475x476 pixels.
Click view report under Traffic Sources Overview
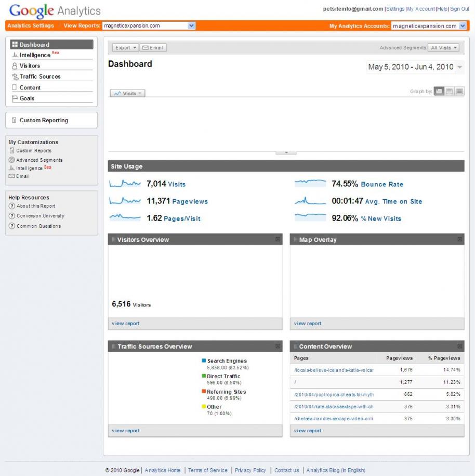pyautogui.click(x=126, y=430)
